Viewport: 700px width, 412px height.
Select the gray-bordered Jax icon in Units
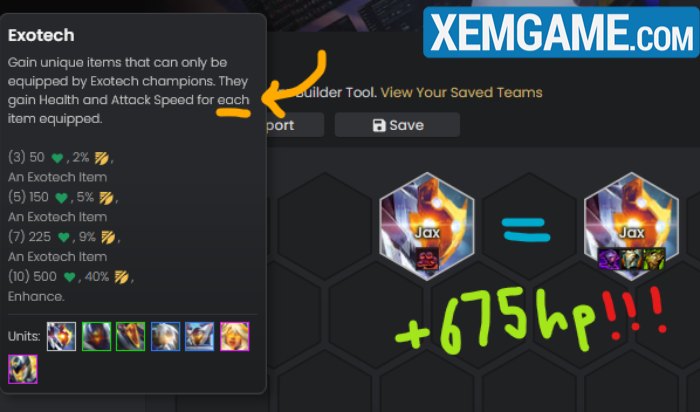point(61,336)
